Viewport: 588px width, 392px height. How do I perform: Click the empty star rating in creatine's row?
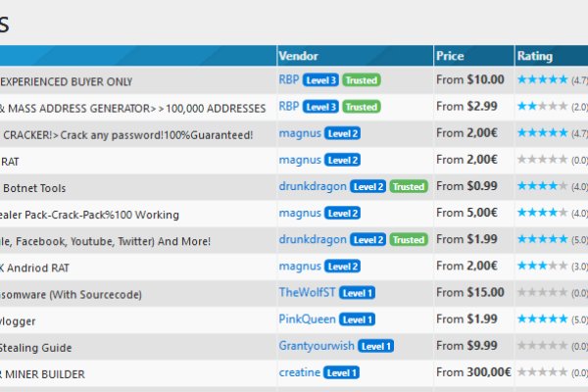tap(542, 372)
